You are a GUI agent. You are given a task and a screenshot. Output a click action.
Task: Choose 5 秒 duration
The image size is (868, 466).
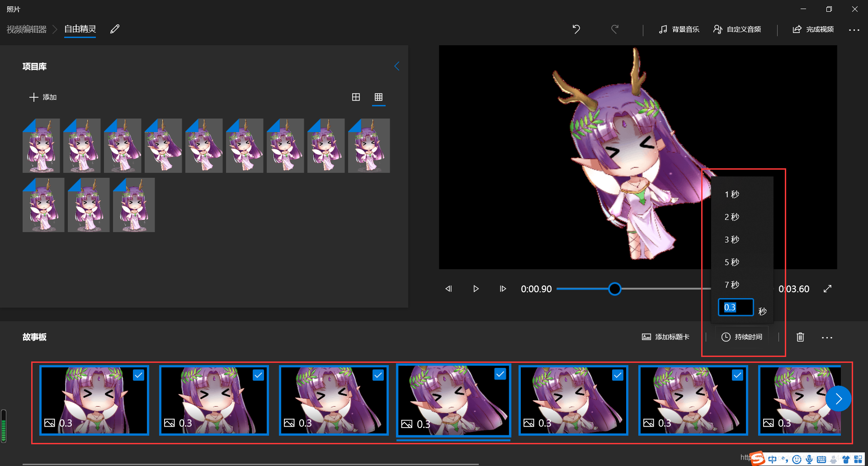pyautogui.click(x=742, y=262)
